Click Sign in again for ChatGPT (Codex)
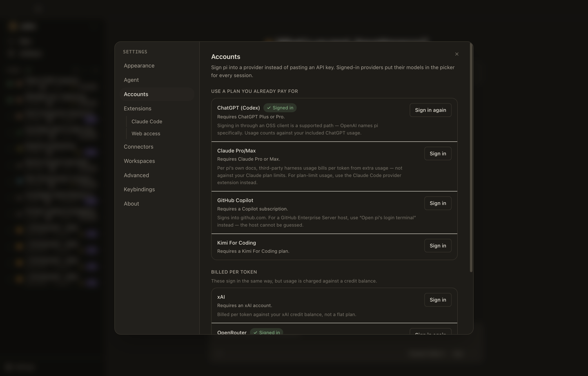Screen dimensions: 588x376 pos(430,110)
